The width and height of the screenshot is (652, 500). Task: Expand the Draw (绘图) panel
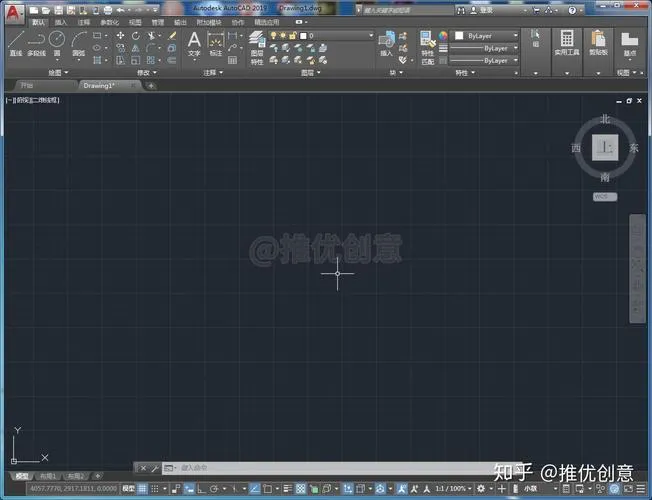pyautogui.click(x=58, y=72)
